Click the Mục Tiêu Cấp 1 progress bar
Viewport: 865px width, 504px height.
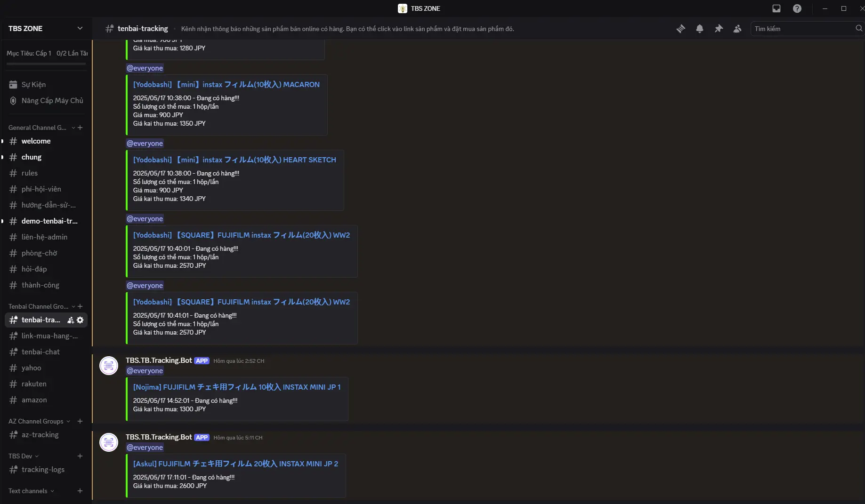46,63
